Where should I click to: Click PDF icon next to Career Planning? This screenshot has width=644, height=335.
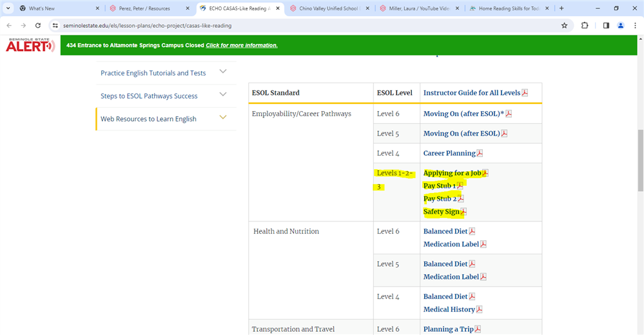pyautogui.click(x=480, y=153)
